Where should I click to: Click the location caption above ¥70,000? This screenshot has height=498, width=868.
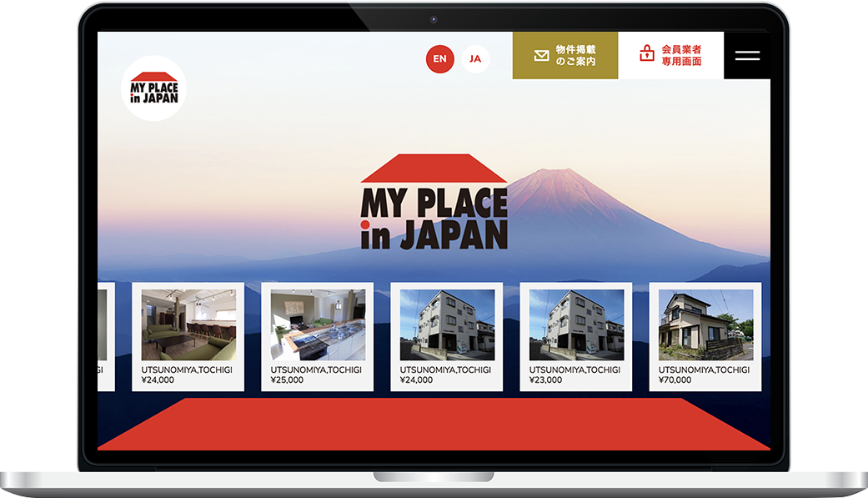(704, 370)
